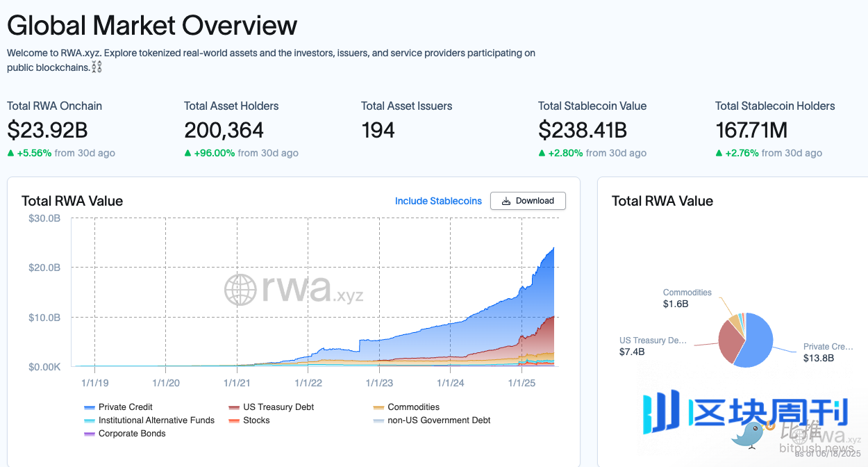The width and height of the screenshot is (868, 467).
Task: Toggle Corporate Bonds legend entry
Action: coord(132,434)
